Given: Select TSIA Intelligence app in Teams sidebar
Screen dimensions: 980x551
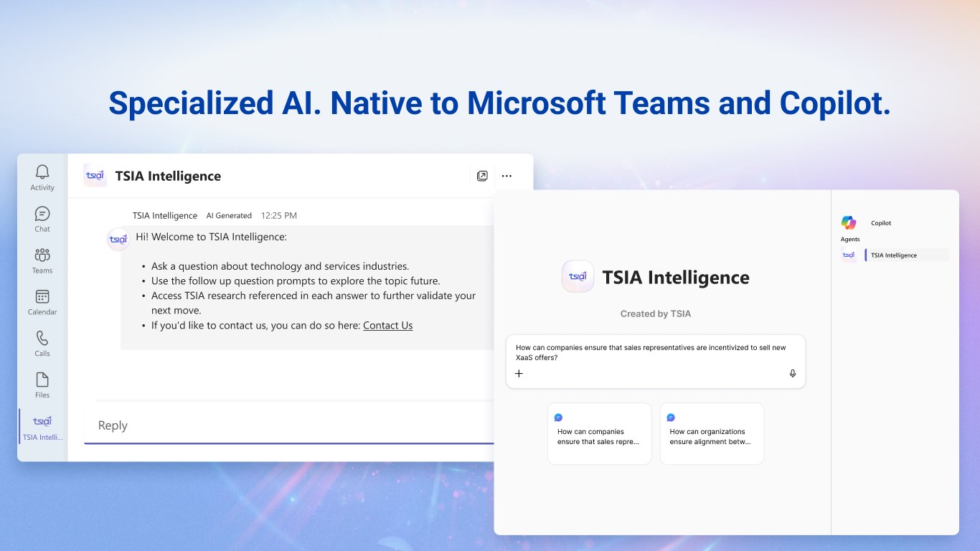Looking at the screenshot, I should click(x=42, y=427).
